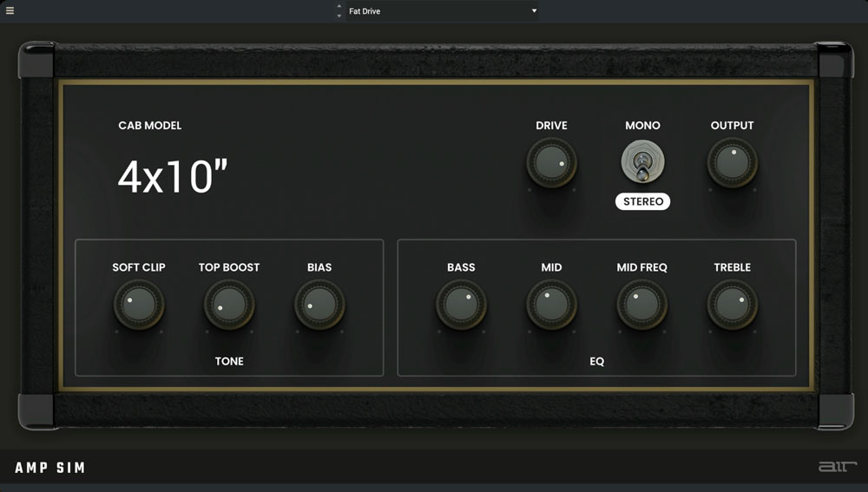
Task: Click the STEREO pill label
Action: [642, 201]
